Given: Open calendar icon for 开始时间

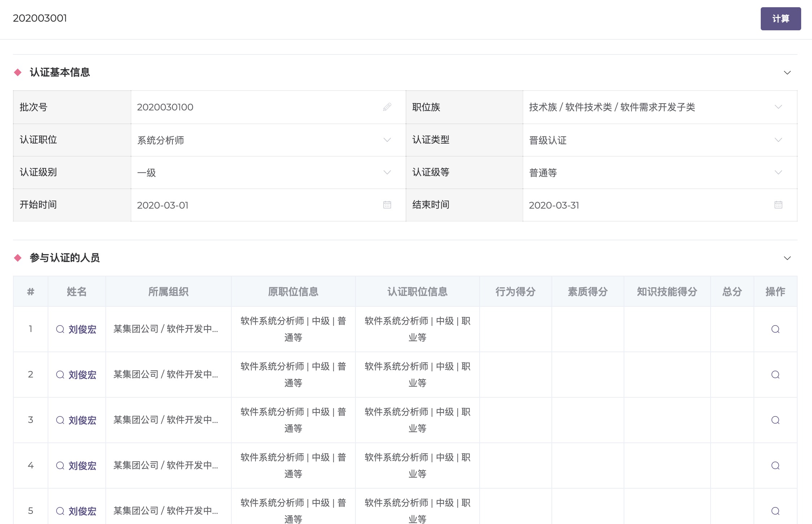Looking at the screenshot, I should pyautogui.click(x=387, y=205).
